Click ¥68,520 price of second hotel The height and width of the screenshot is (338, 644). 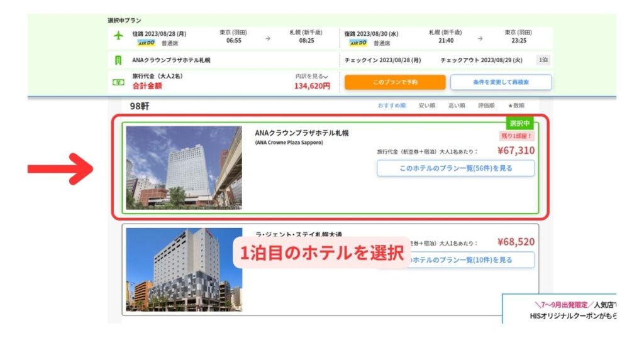click(x=516, y=242)
